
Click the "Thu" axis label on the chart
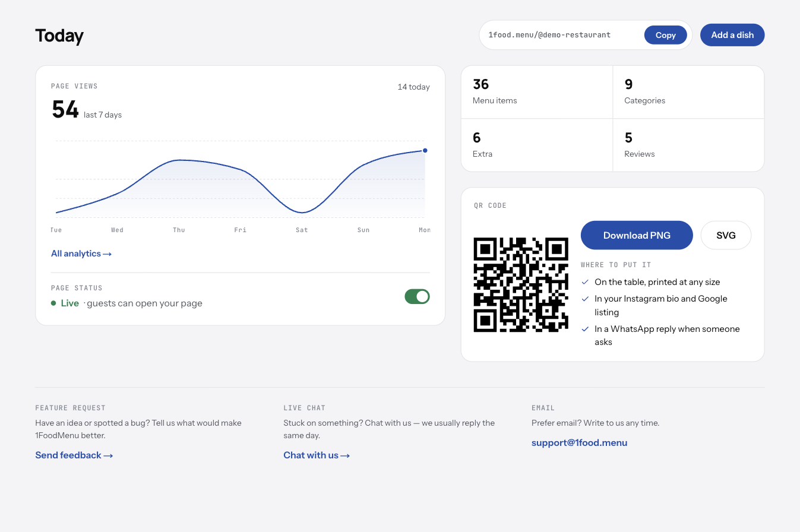pos(179,230)
